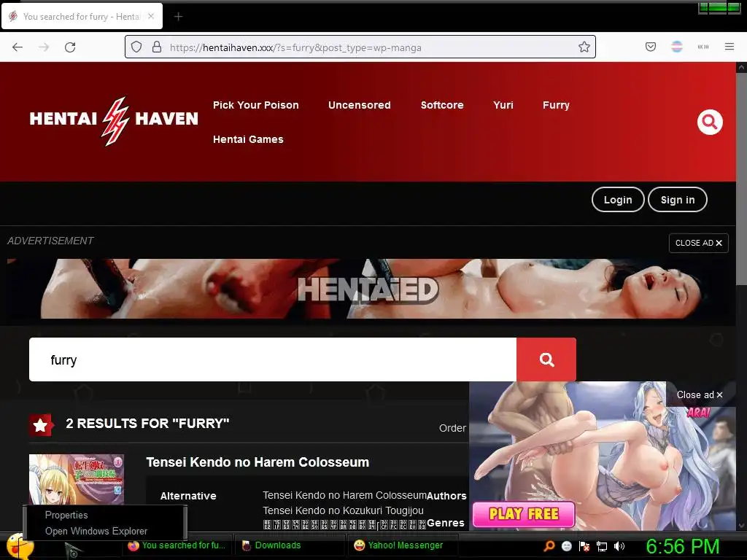Click the Sign in button
747x560 pixels.
(x=678, y=200)
